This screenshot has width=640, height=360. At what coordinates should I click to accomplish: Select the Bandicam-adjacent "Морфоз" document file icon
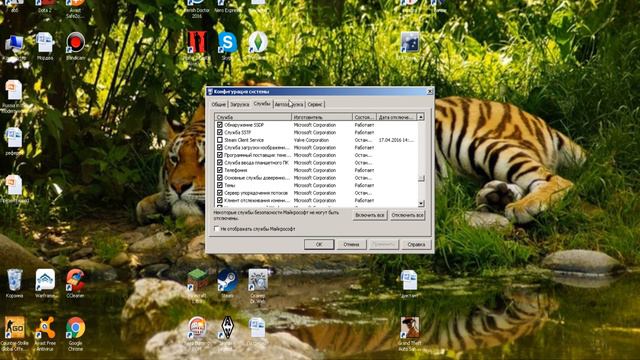point(45,46)
